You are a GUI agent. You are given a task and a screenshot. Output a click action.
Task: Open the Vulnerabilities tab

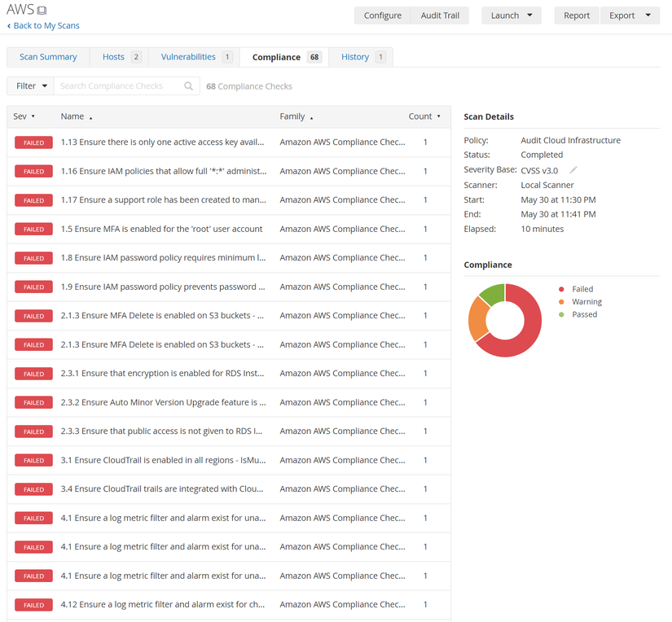pos(194,57)
